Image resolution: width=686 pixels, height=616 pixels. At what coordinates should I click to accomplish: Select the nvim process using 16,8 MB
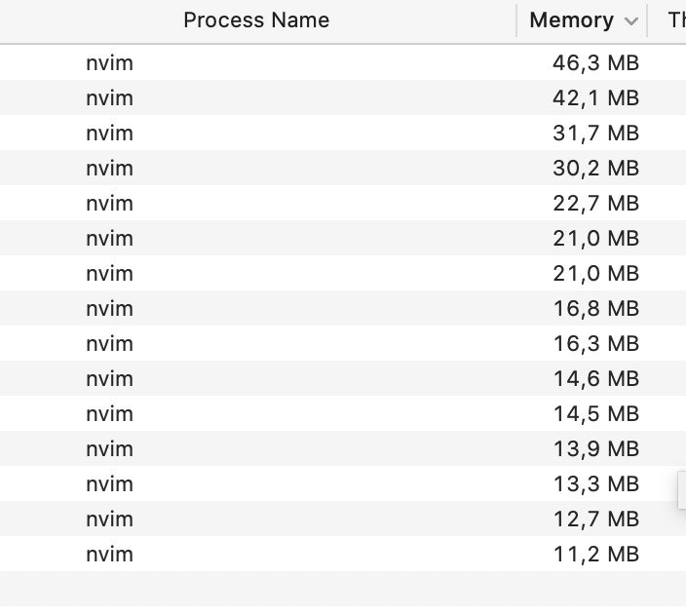pos(343,308)
